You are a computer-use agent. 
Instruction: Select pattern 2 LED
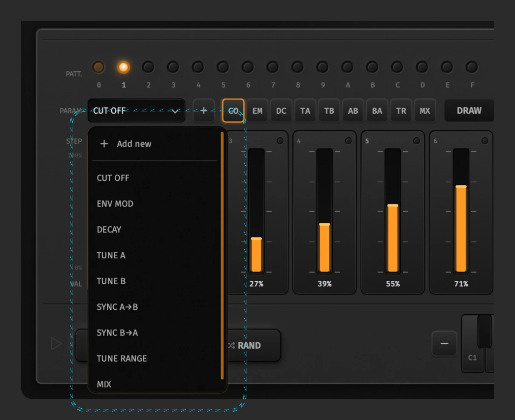(x=148, y=67)
